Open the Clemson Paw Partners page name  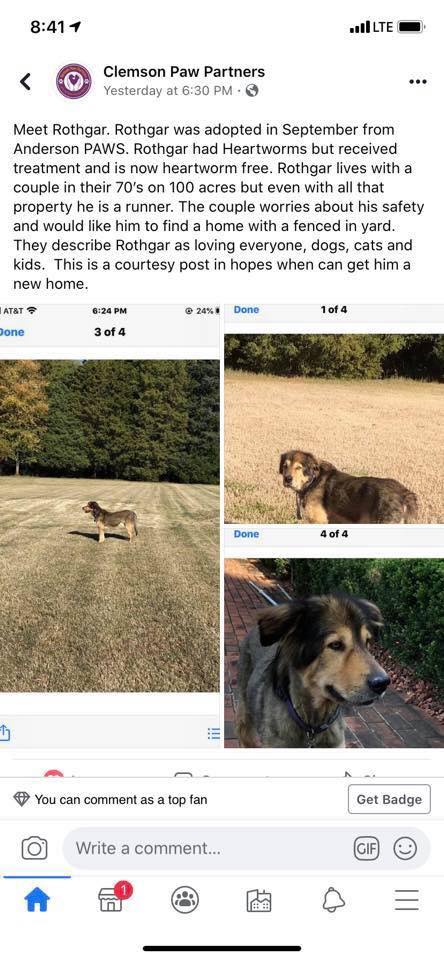click(184, 72)
